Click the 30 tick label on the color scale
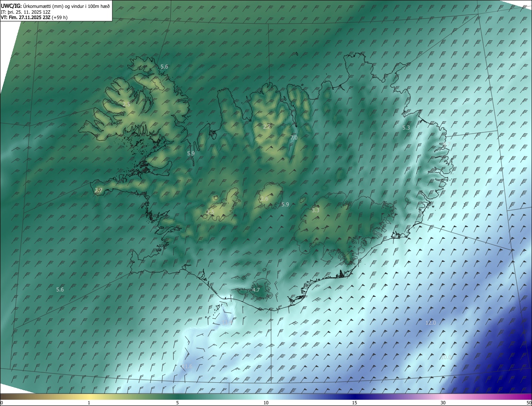This screenshot has height=406, width=532. tap(443, 403)
